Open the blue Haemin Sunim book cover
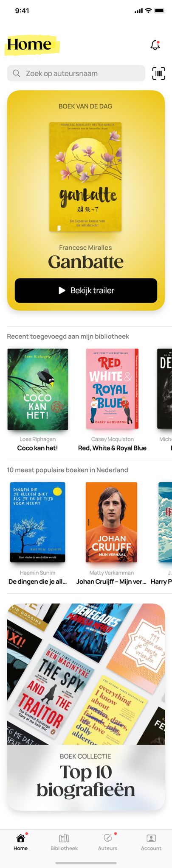 click(x=38, y=522)
